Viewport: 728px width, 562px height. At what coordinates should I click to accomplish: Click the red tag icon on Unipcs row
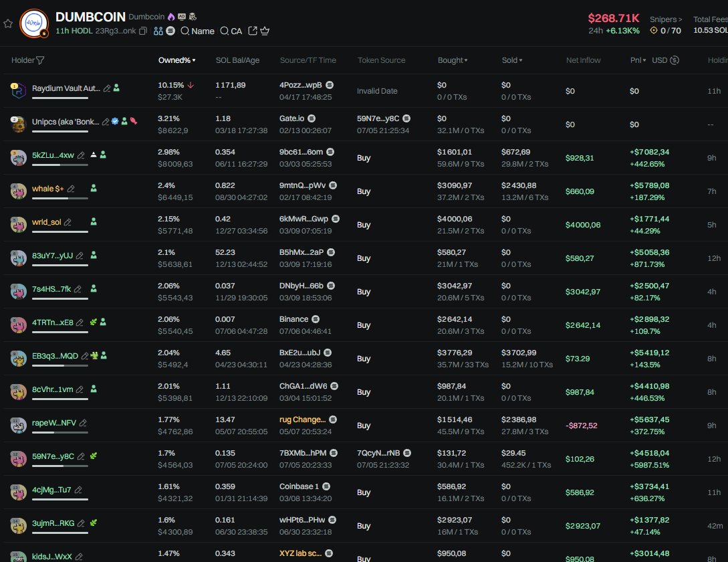coord(134,121)
